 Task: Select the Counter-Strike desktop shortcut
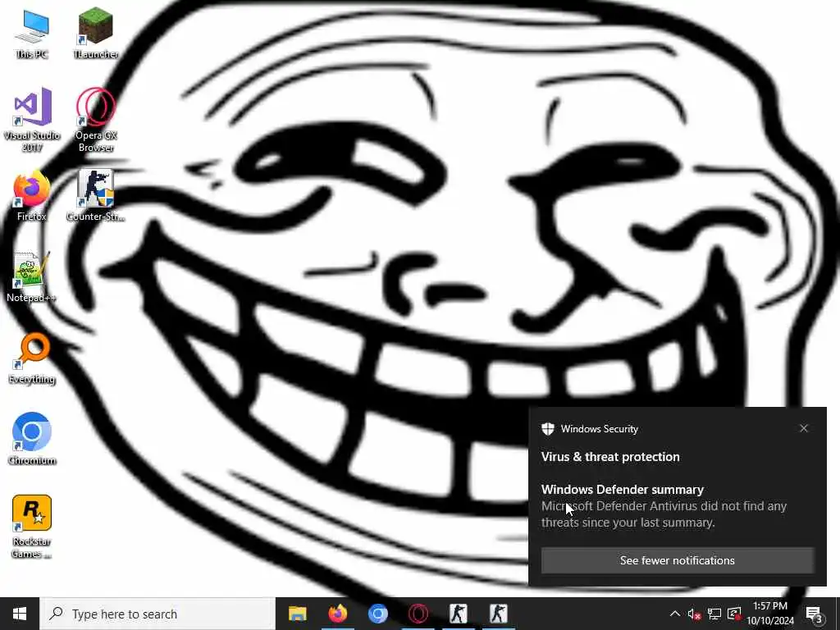[95, 195]
